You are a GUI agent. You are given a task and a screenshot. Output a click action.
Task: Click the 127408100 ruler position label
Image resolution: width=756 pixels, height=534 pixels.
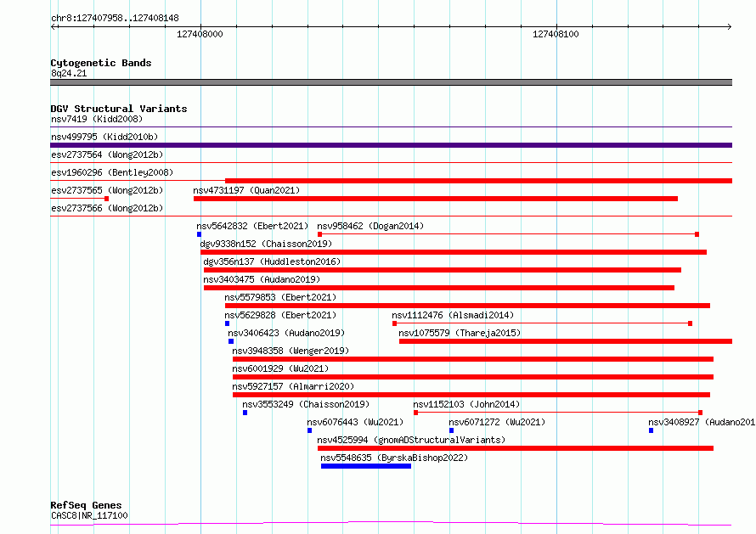coord(556,34)
